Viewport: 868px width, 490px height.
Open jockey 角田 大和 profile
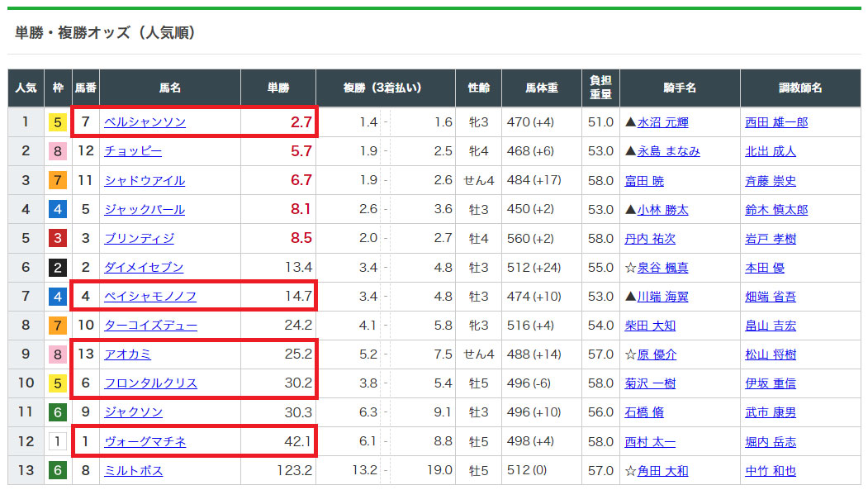[x=662, y=471]
